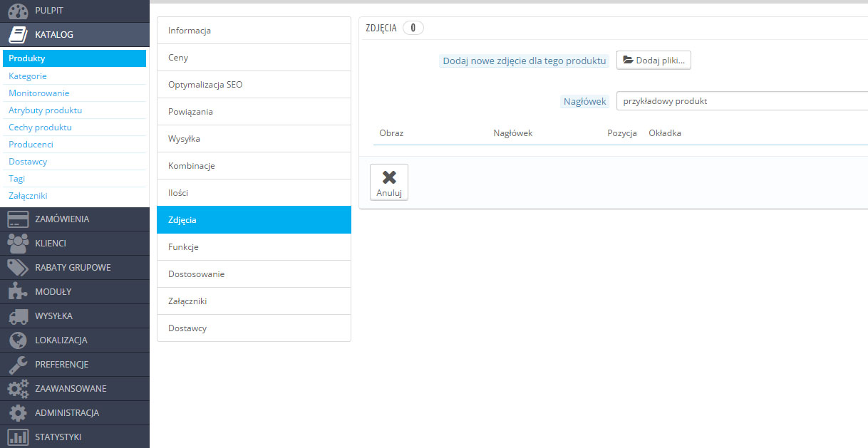Click the Anuluj cancel button
The height and width of the screenshot is (448, 868).
(389, 182)
